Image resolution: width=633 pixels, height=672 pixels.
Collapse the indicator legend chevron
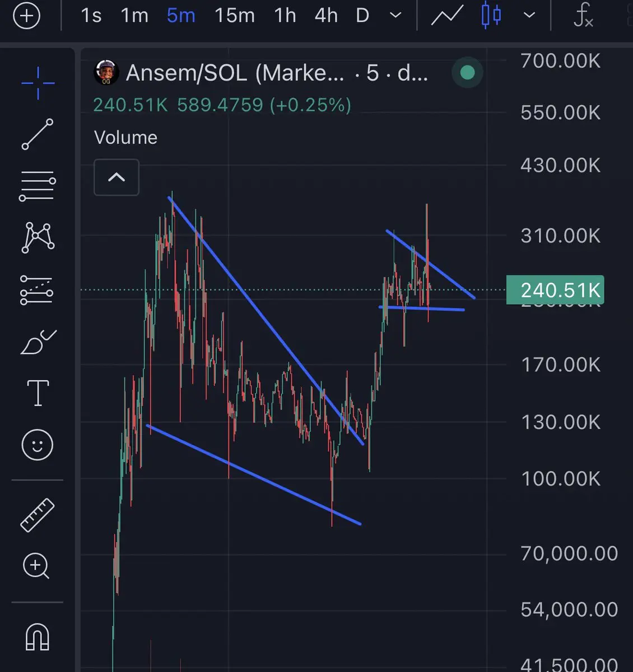[117, 178]
